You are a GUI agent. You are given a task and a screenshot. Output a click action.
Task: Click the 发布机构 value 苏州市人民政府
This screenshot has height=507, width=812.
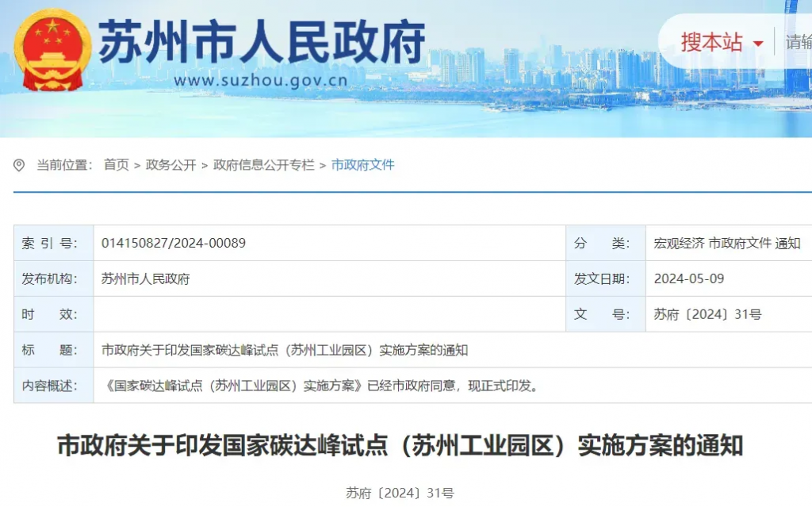pyautogui.click(x=146, y=278)
